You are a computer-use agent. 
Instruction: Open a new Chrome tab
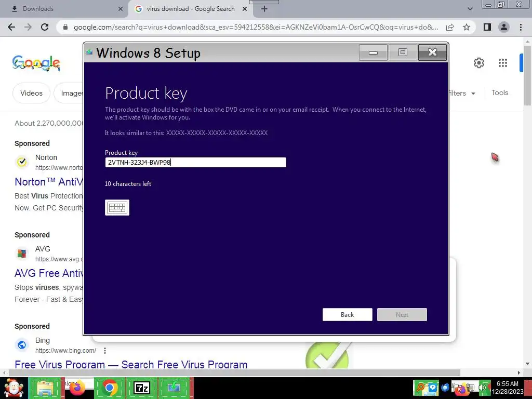point(264,9)
